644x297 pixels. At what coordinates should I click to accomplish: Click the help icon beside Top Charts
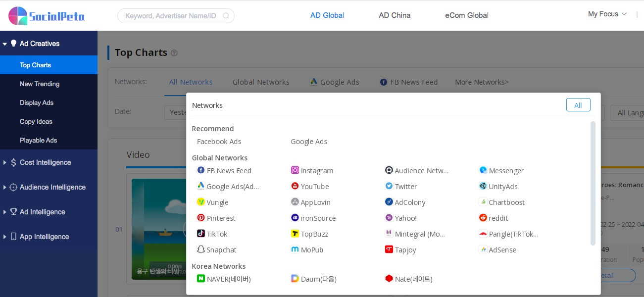pyautogui.click(x=174, y=53)
